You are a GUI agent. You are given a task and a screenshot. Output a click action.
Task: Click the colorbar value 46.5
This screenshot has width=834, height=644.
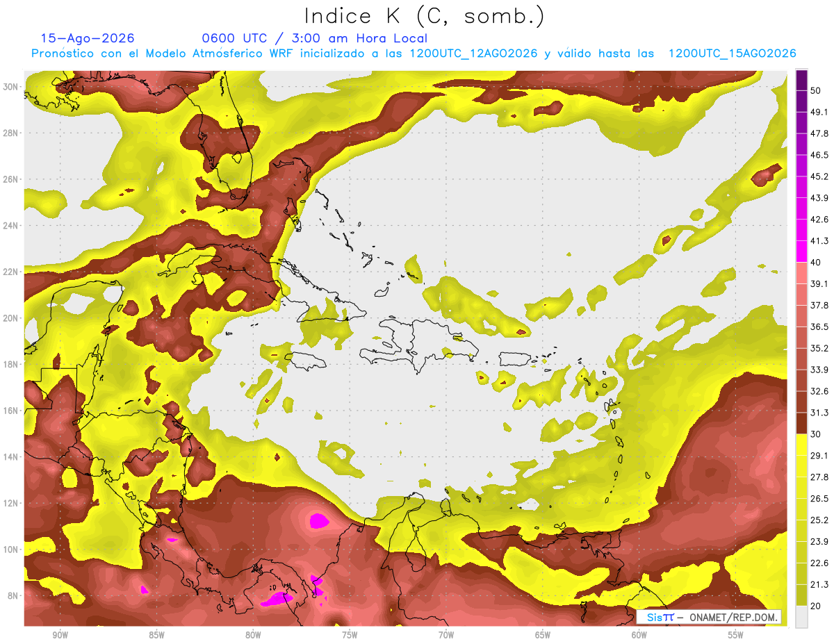pyautogui.click(x=819, y=155)
